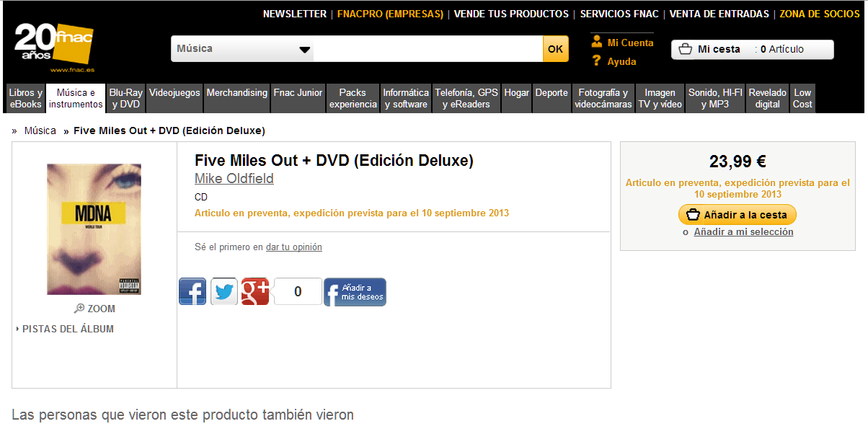Click the Google Plus share icon
Image resolution: width=868 pixels, height=429 pixels.
(x=255, y=292)
